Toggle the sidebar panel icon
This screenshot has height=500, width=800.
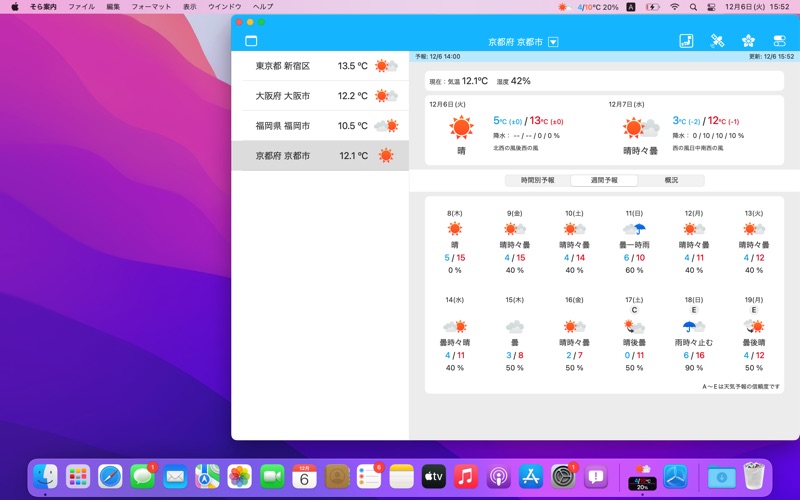pyautogui.click(x=251, y=41)
